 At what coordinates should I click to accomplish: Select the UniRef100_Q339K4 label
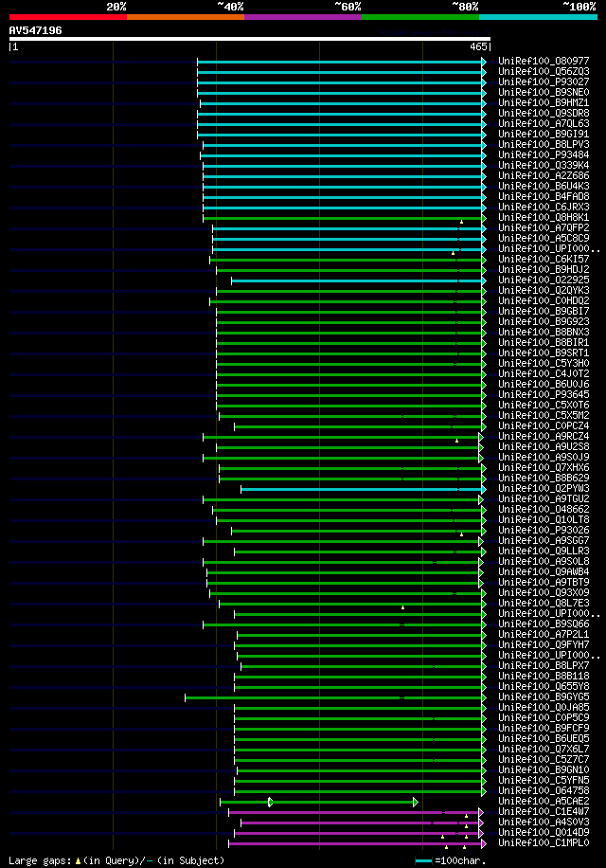click(x=544, y=166)
